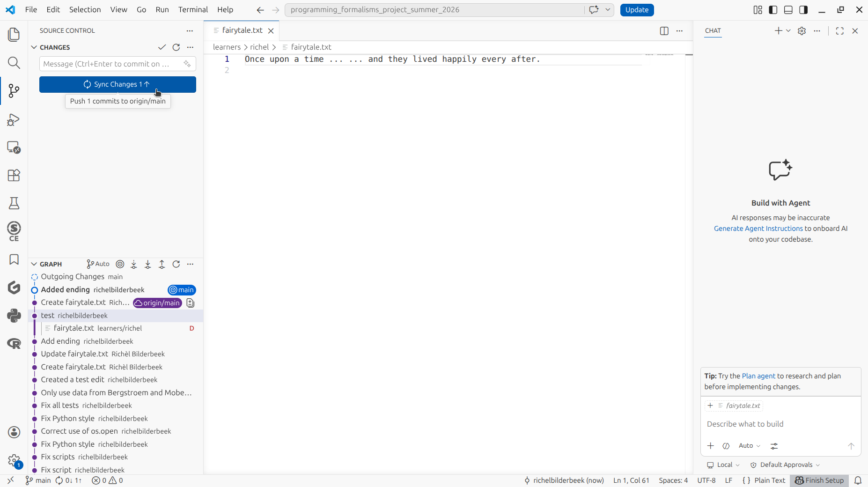Customize layout icon in title bar
868x487 pixels.
tap(758, 10)
